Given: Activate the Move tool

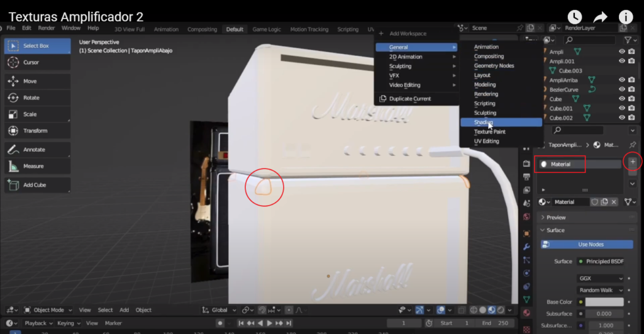Looking at the screenshot, I should click(x=37, y=81).
